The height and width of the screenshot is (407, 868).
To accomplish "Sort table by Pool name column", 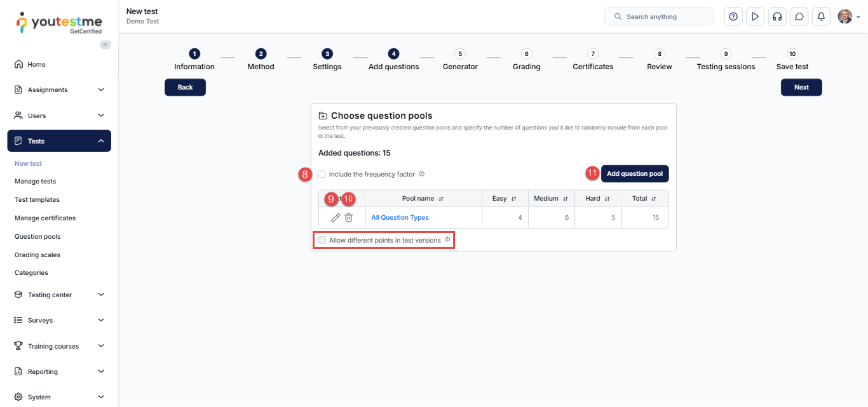I will pos(423,199).
